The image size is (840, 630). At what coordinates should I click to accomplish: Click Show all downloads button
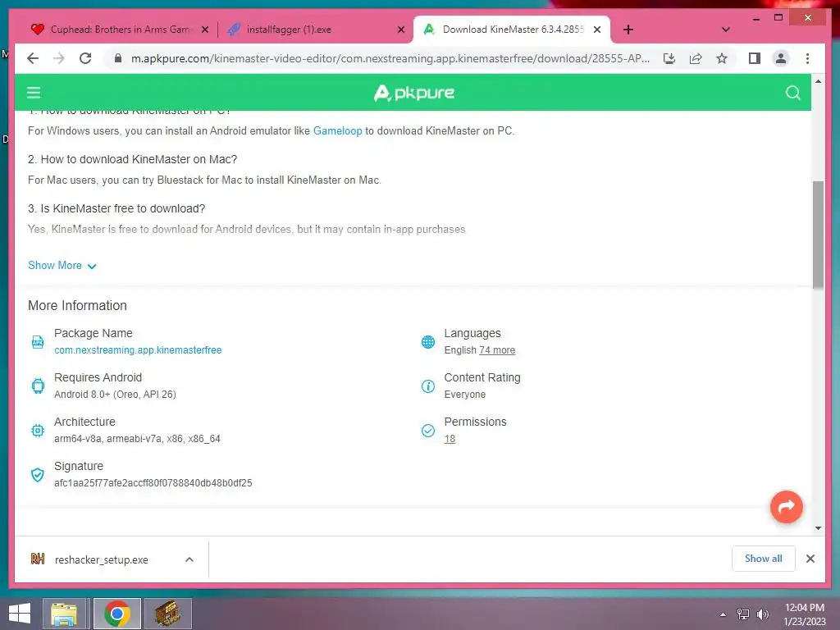[763, 558]
